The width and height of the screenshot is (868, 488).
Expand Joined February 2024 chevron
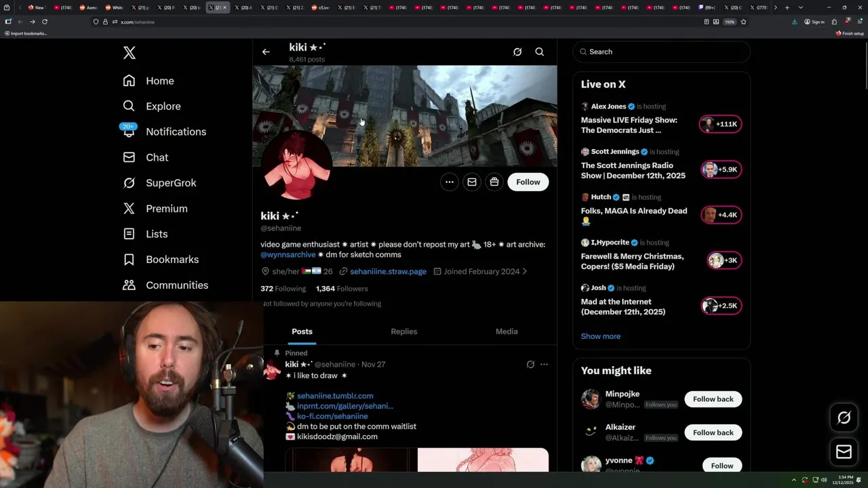pos(525,271)
